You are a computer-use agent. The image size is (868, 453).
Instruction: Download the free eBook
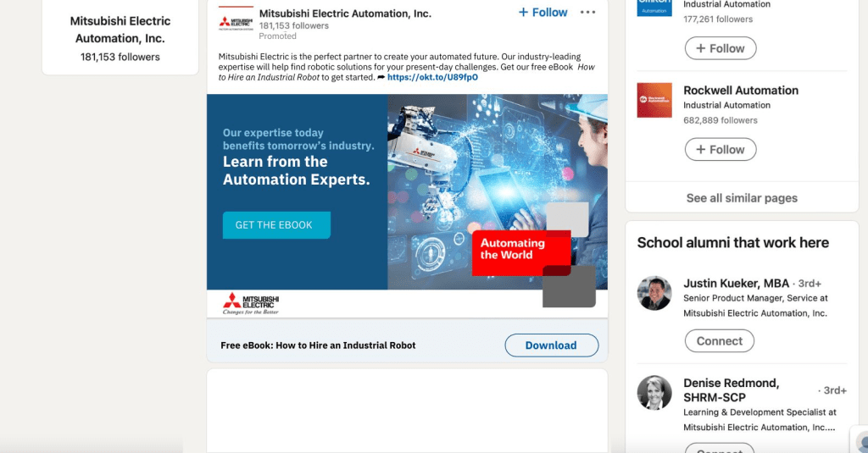[551, 345]
